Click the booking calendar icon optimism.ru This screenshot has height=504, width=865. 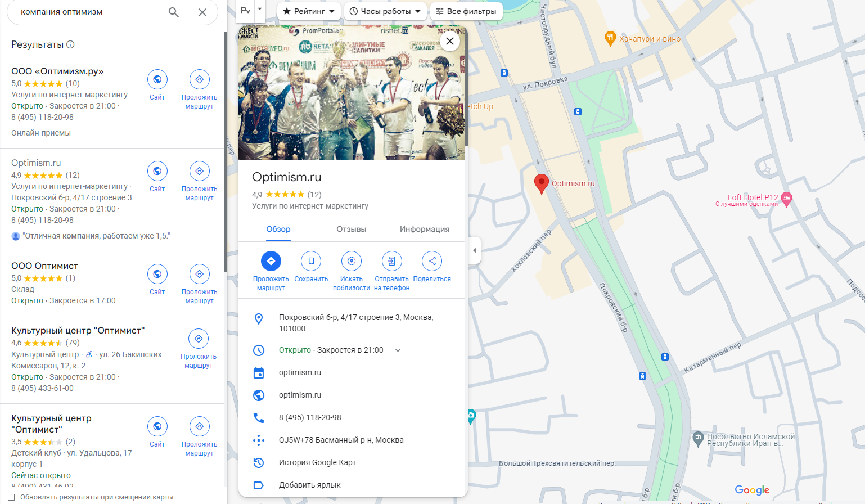pos(259,373)
